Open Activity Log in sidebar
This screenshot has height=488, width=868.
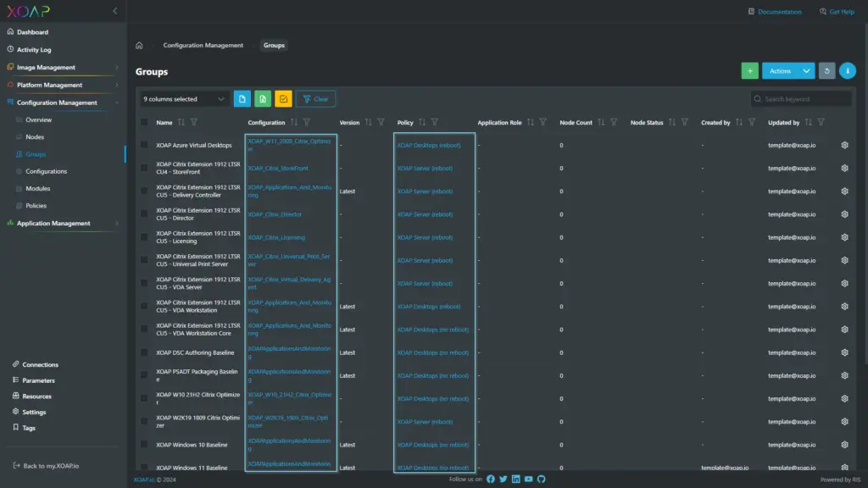(34, 50)
